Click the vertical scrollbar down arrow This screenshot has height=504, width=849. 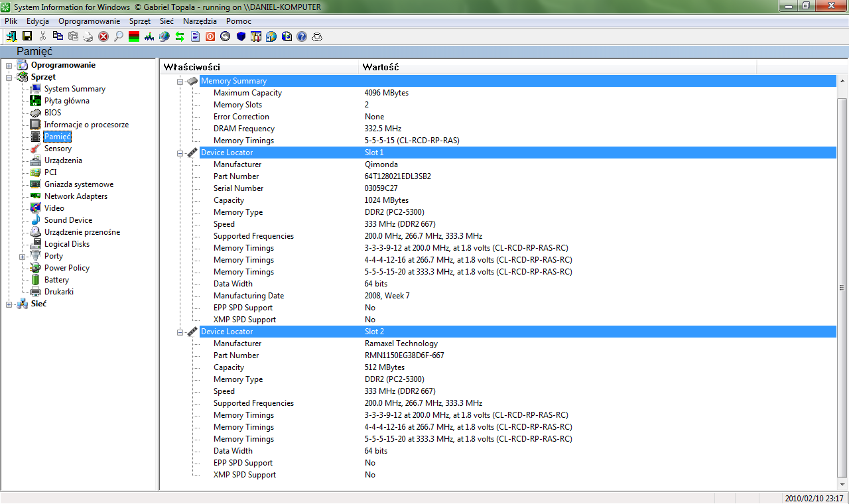pos(842,484)
